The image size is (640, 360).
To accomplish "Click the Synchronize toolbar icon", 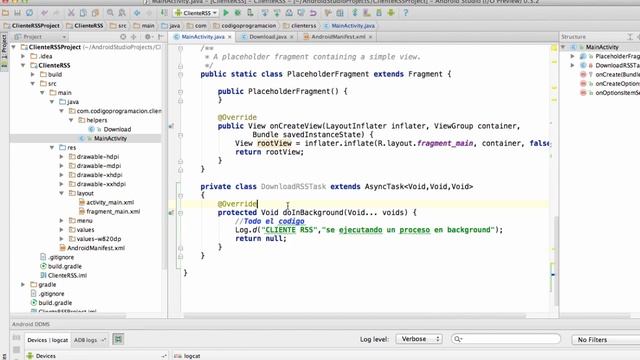I will tap(29, 13).
